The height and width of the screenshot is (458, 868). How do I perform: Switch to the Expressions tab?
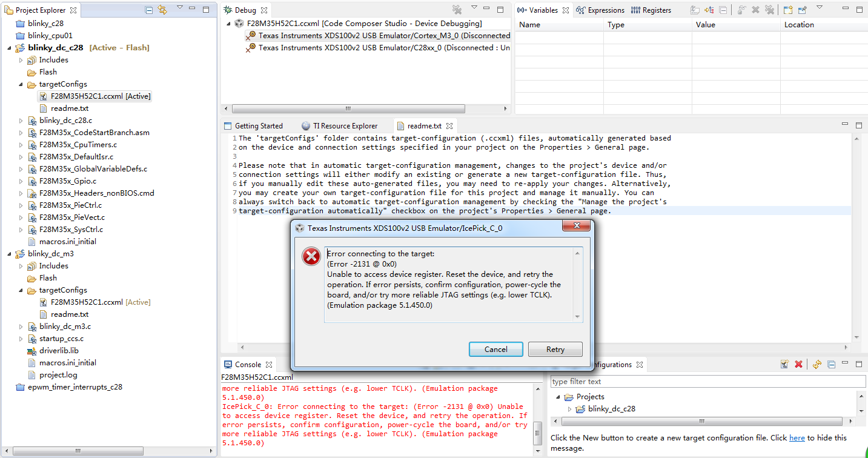pyautogui.click(x=600, y=10)
